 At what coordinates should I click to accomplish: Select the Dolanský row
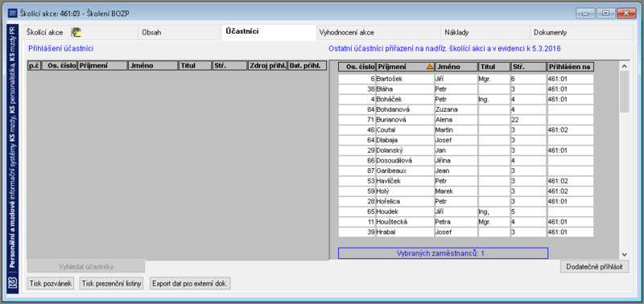pyautogui.click(x=466, y=150)
